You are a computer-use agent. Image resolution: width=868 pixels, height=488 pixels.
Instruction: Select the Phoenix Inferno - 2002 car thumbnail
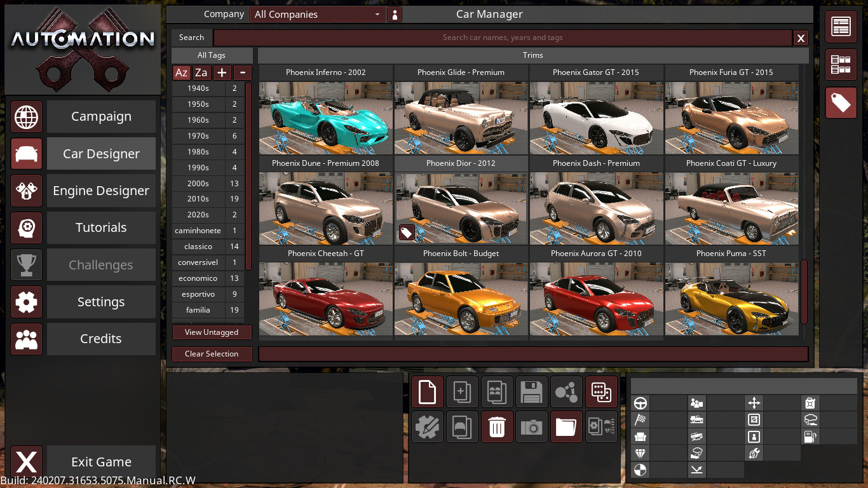(x=325, y=118)
